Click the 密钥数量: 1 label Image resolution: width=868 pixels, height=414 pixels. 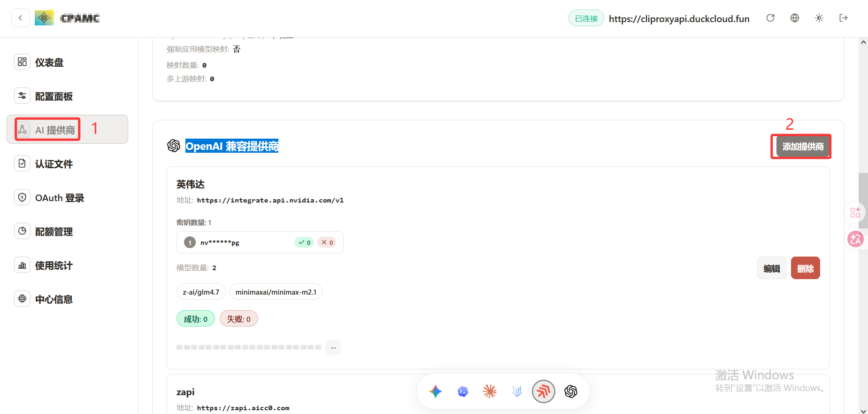[194, 222]
